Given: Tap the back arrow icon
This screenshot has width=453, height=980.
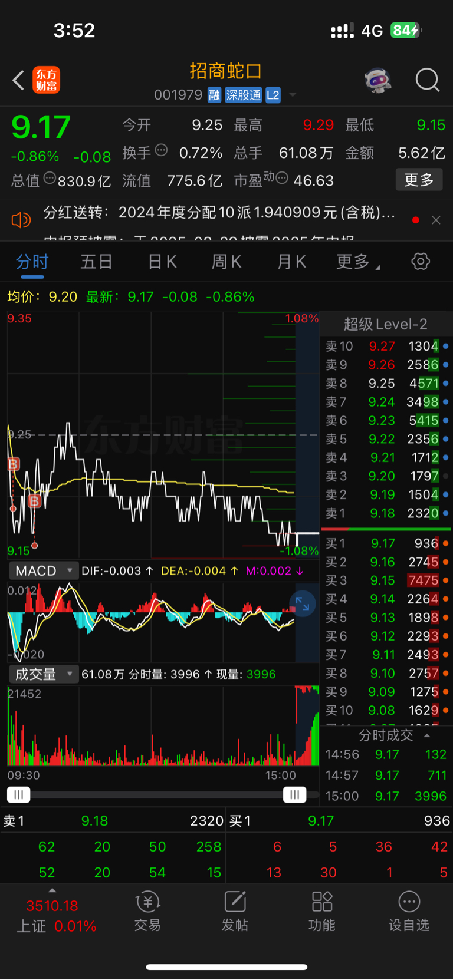Looking at the screenshot, I should (x=18, y=80).
